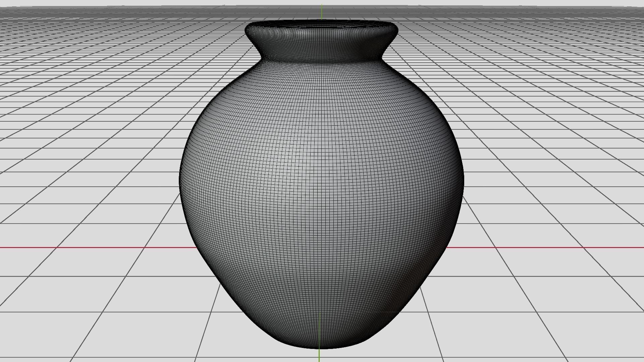Click the dark opening inside the vase mouth
Screen dimensions: 644x362
point(321,23)
